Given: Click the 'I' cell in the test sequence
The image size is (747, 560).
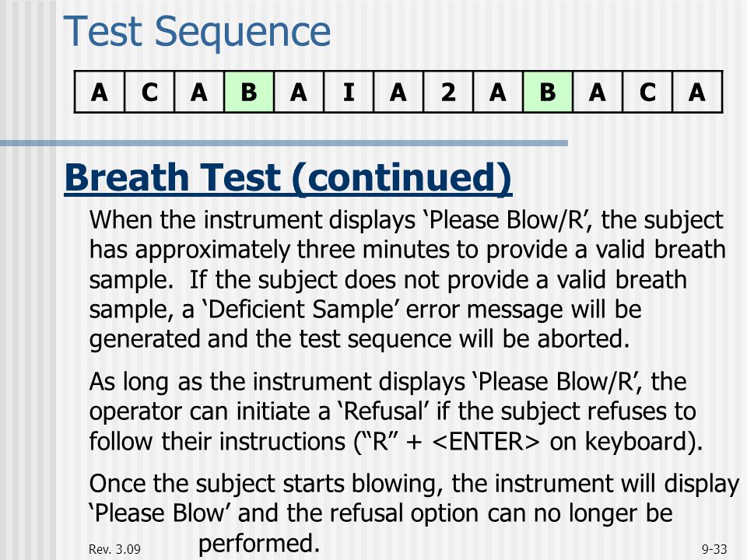Looking at the screenshot, I should (x=349, y=92).
